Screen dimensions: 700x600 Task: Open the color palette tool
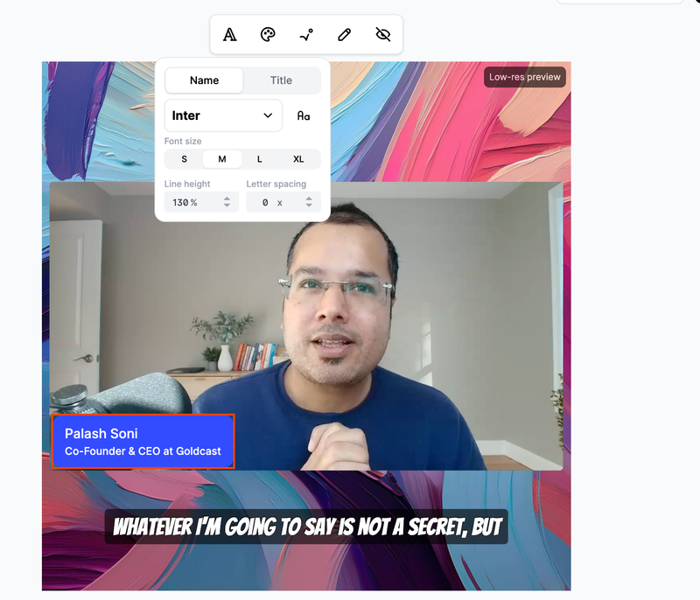pos(268,34)
